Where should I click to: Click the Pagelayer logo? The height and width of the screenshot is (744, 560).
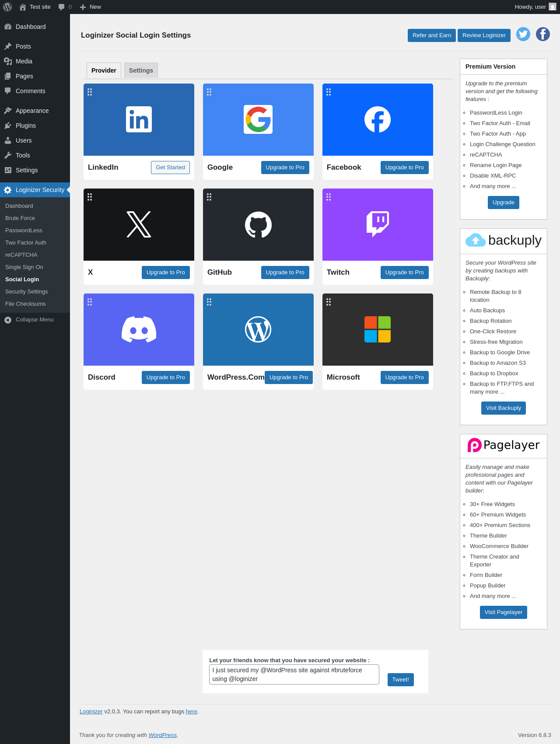click(x=504, y=445)
